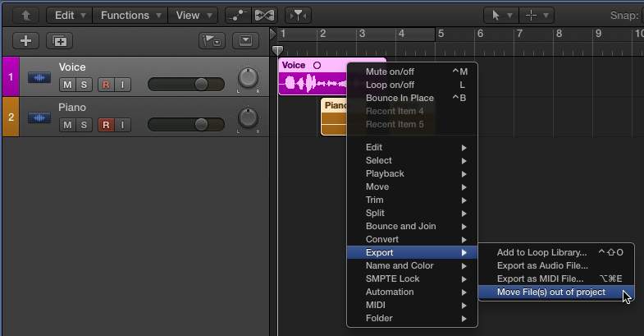Viewport: 644px width, 336px height.
Task: Solo the Voice track
Action: pyautogui.click(x=84, y=85)
